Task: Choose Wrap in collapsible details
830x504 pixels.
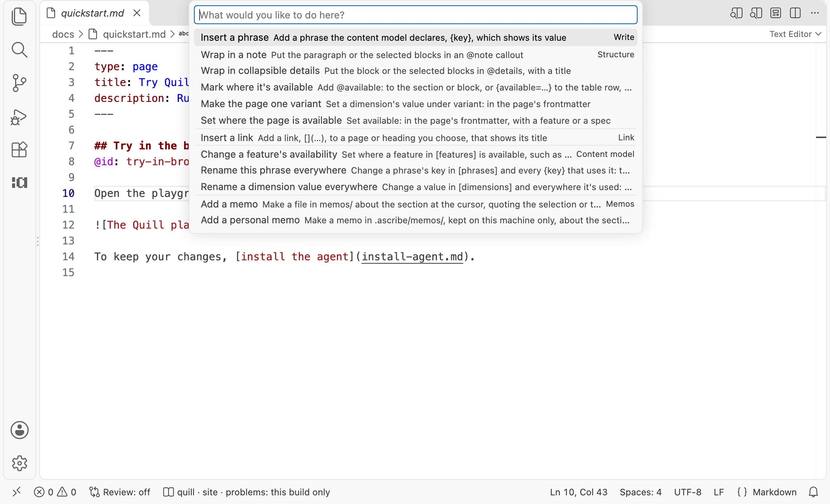Action: (x=416, y=71)
